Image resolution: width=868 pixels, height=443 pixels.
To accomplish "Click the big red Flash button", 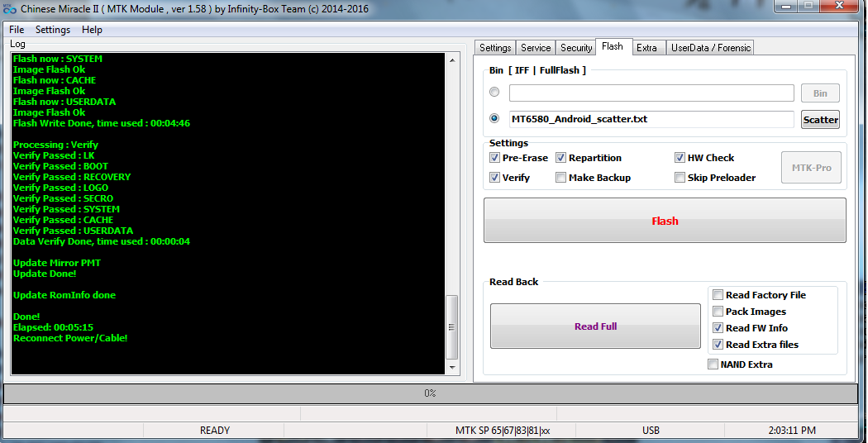I will pyautogui.click(x=665, y=221).
